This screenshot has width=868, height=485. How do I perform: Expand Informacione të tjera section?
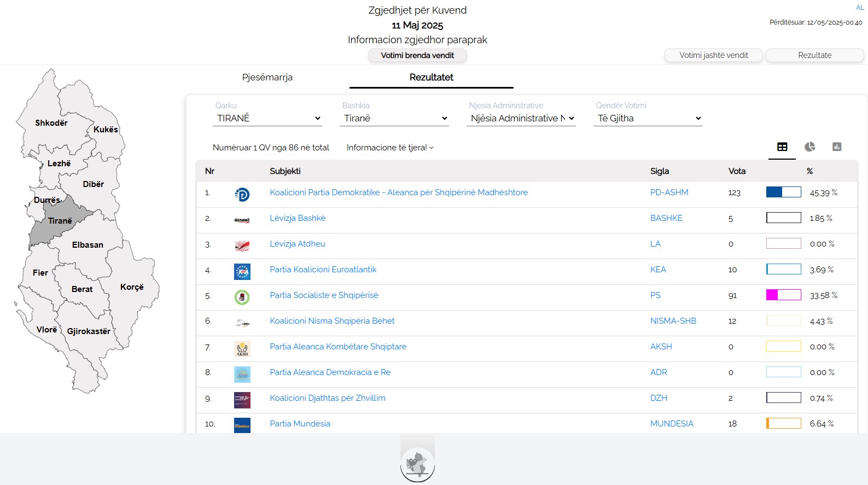coord(390,148)
